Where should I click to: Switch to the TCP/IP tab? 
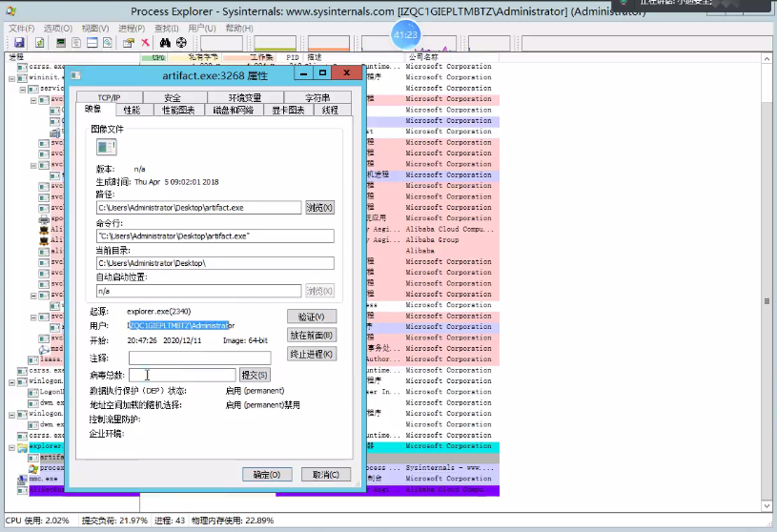tap(109, 97)
